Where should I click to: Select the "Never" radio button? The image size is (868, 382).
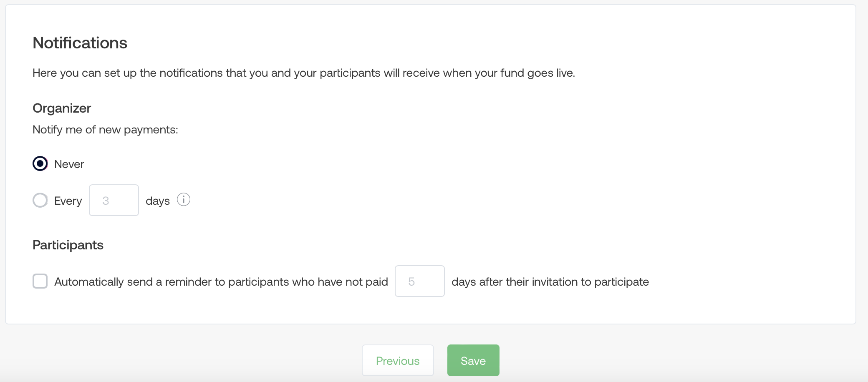pos(40,164)
